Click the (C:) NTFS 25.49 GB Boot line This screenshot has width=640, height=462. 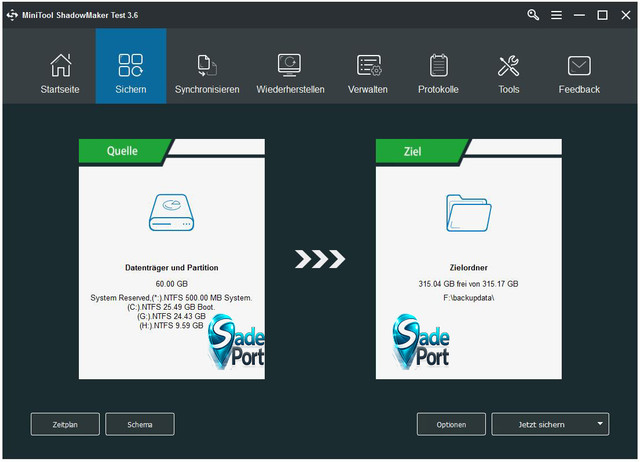point(171,307)
